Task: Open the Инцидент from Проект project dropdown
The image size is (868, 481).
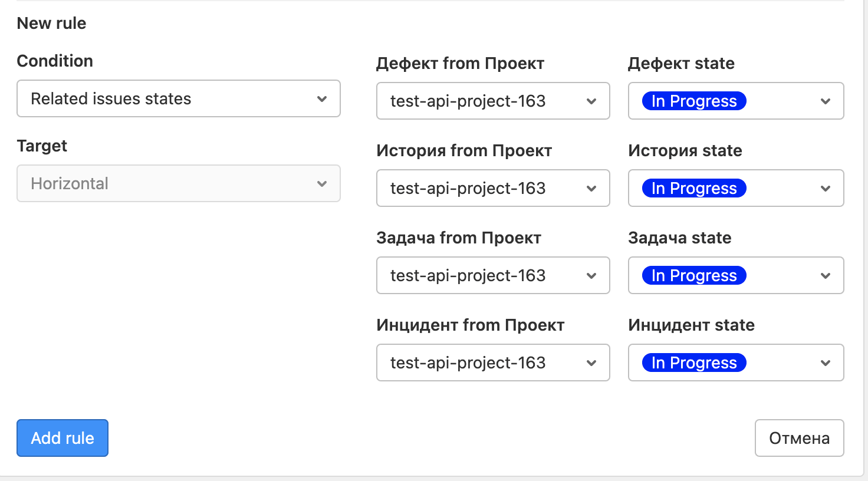Action: (492, 363)
